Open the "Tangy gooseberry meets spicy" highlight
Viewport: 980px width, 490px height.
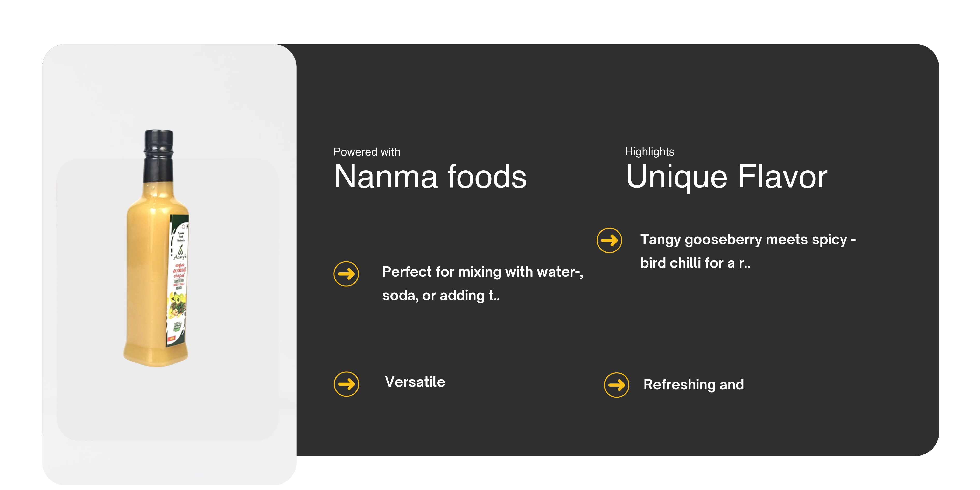click(x=748, y=240)
